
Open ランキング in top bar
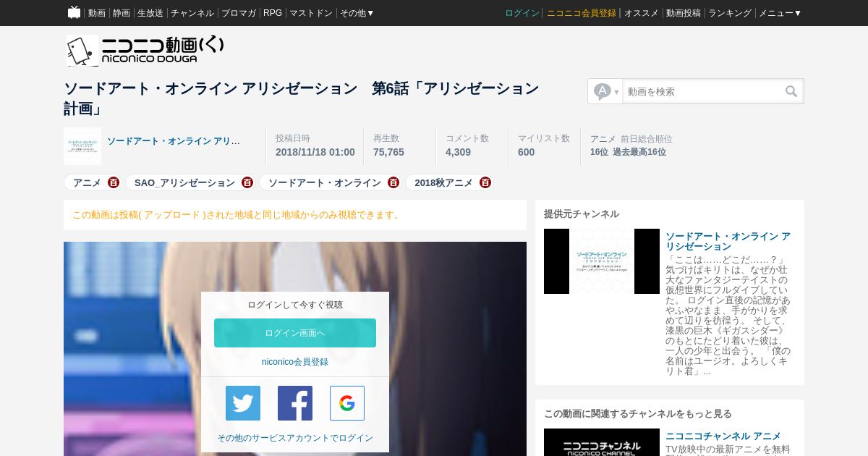(x=730, y=13)
